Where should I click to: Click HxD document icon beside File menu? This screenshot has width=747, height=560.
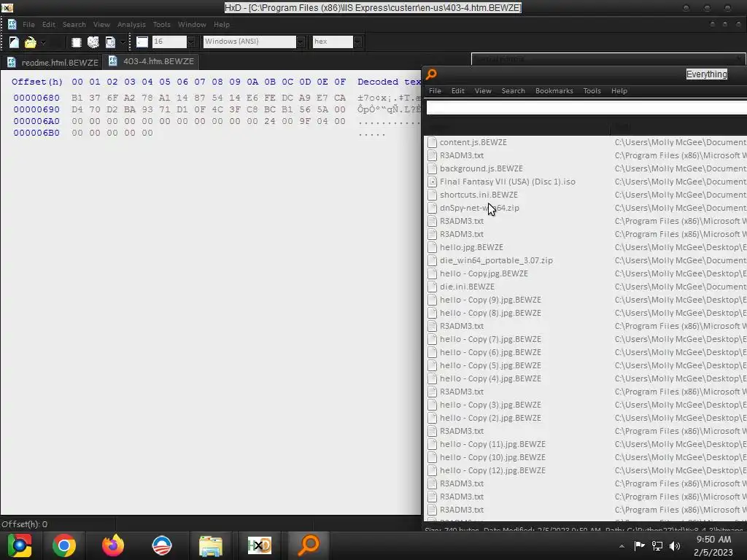tap(12, 24)
